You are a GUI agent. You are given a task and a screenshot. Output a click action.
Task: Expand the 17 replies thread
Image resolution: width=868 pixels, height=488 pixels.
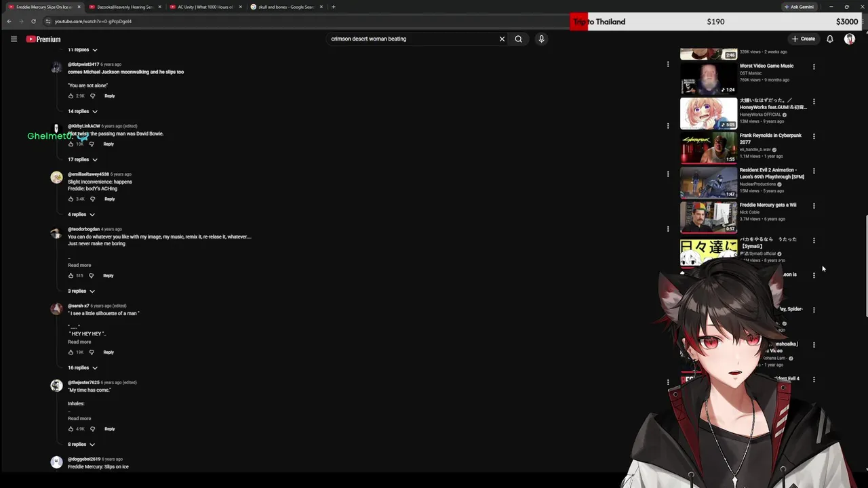(x=82, y=159)
